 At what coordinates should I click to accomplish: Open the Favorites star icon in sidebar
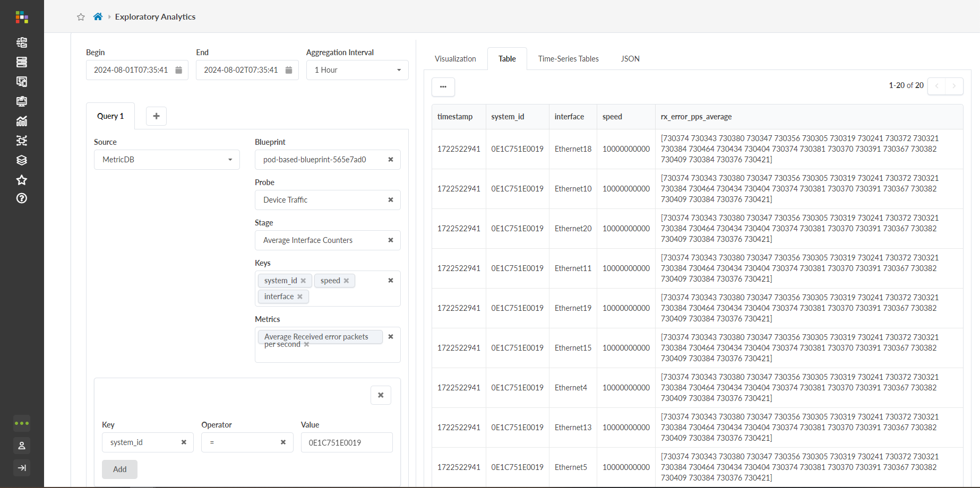[x=22, y=180]
